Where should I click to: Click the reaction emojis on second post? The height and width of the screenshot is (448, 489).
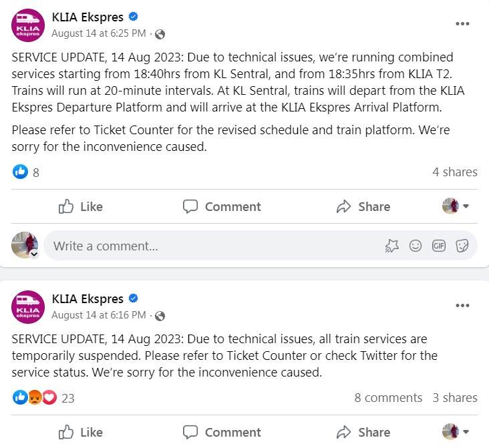35,398
